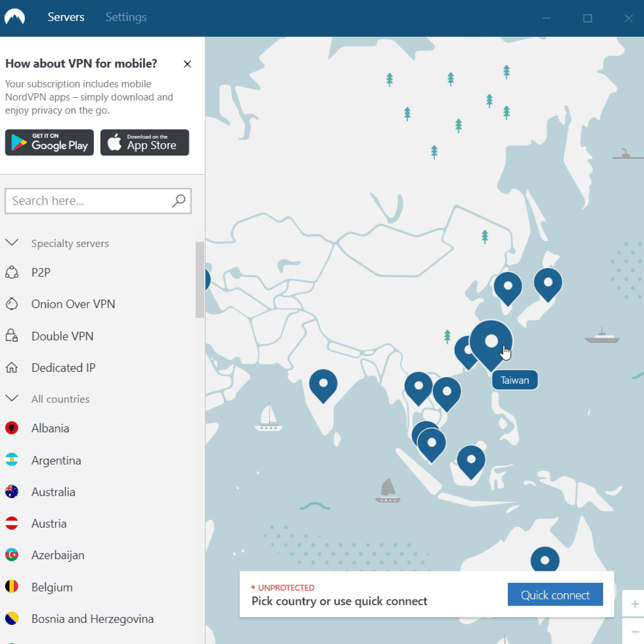Click the Australia flag icon

click(x=12, y=492)
